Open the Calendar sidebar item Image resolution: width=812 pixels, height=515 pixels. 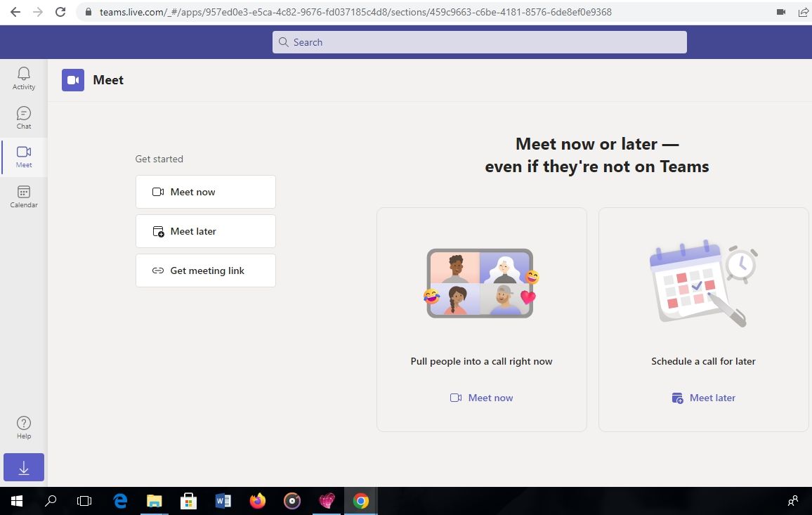coord(24,197)
